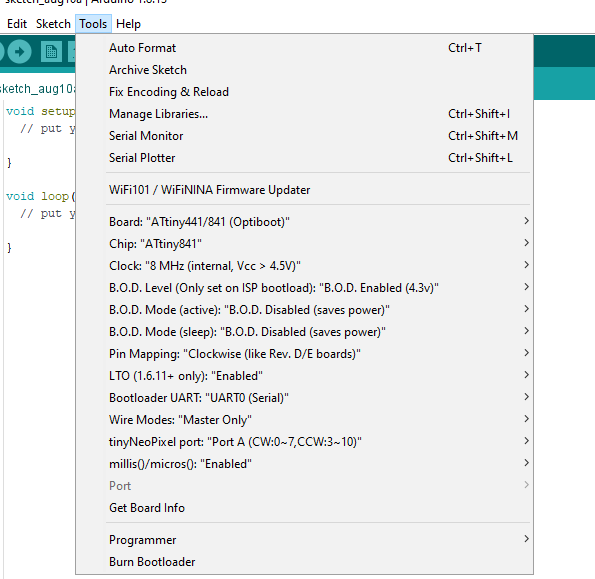Expand the tinyNeoPixel port submenu
The width and height of the screenshot is (595, 579).
(x=304, y=442)
